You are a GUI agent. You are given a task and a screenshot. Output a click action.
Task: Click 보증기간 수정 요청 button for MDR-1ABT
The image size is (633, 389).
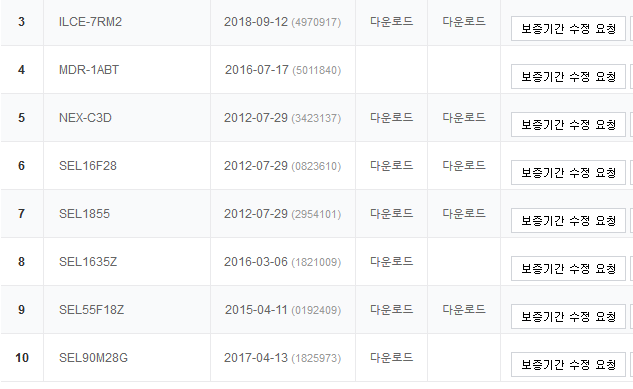(x=568, y=77)
